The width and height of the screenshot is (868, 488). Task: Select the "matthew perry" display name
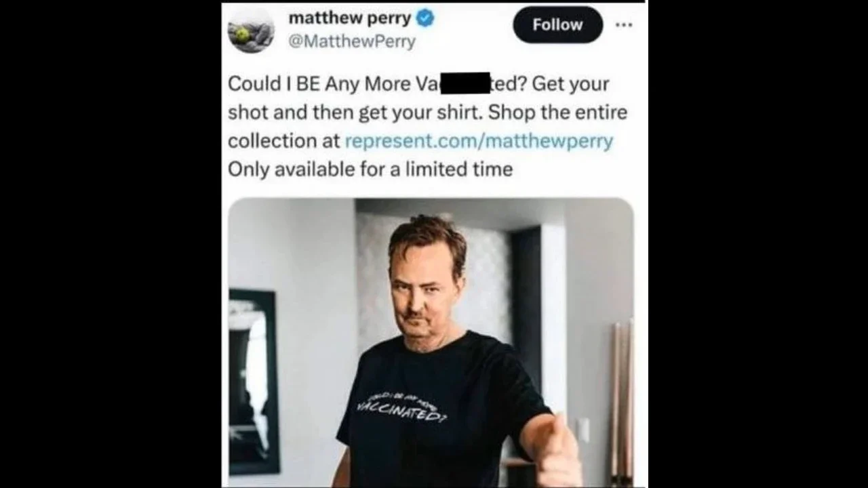350,18
